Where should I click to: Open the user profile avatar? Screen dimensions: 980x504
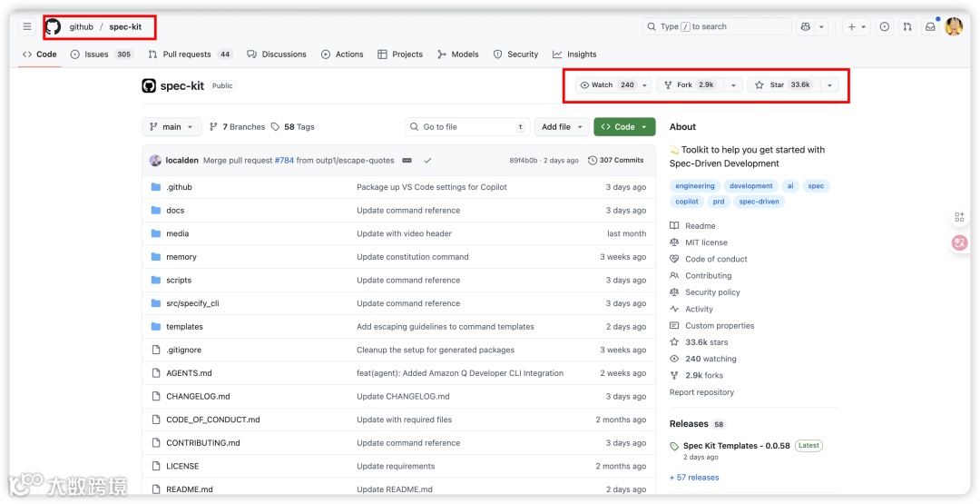(954, 27)
